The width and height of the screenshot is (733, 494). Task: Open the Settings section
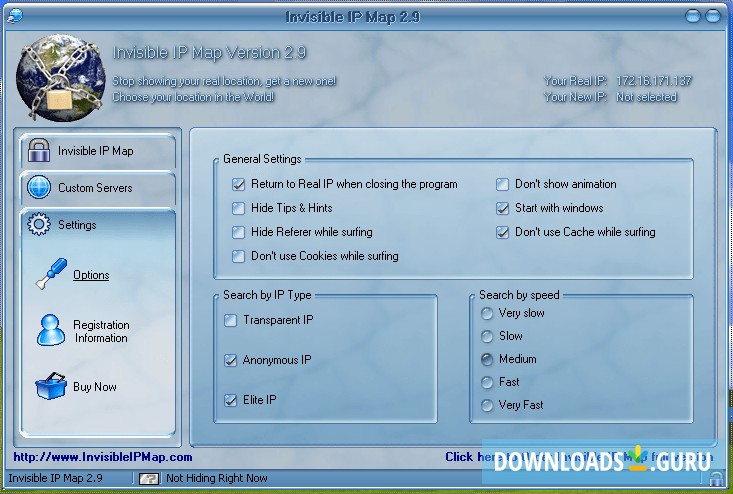[x=98, y=225]
